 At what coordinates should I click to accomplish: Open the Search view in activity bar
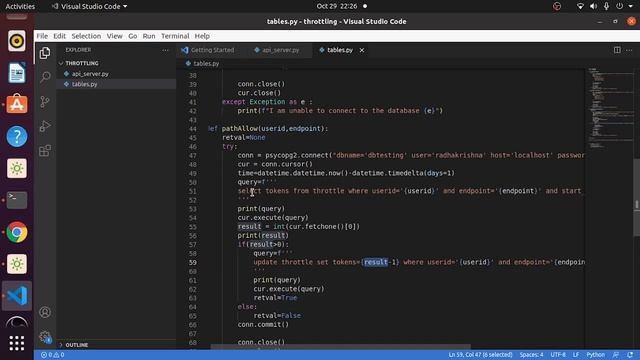click(x=45, y=77)
